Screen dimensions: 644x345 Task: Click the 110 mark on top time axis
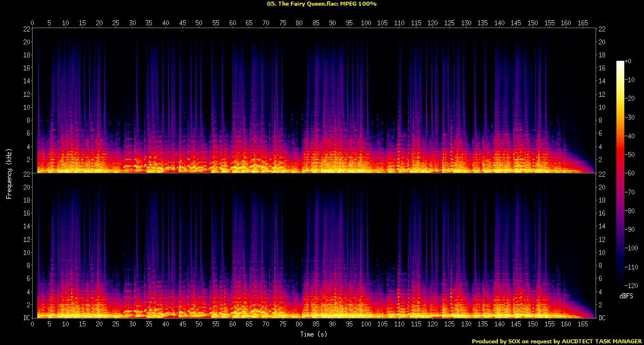coord(399,23)
